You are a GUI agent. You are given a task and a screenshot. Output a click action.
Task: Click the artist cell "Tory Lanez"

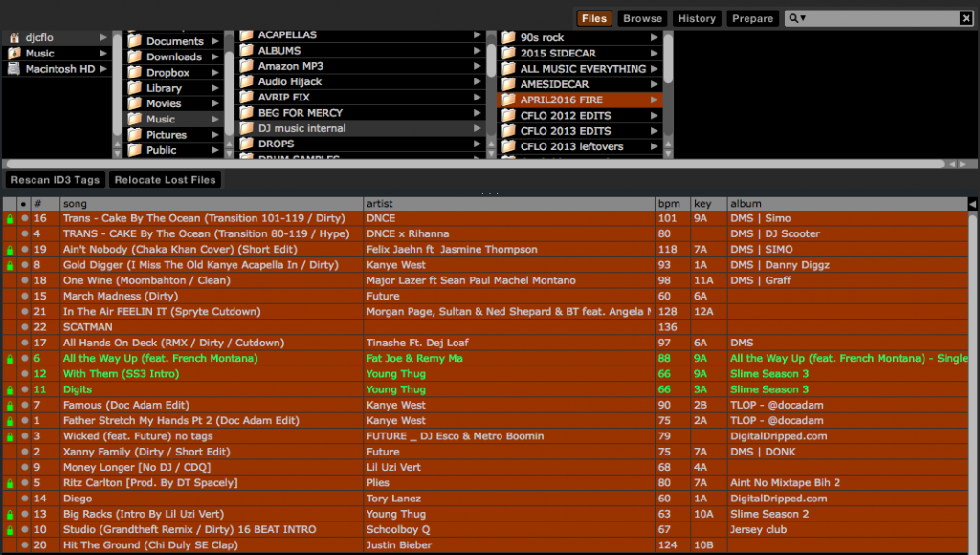coord(393,499)
